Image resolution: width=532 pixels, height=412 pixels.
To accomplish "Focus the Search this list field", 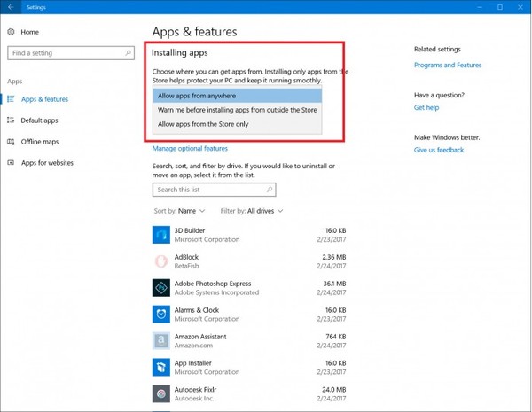I will point(214,190).
